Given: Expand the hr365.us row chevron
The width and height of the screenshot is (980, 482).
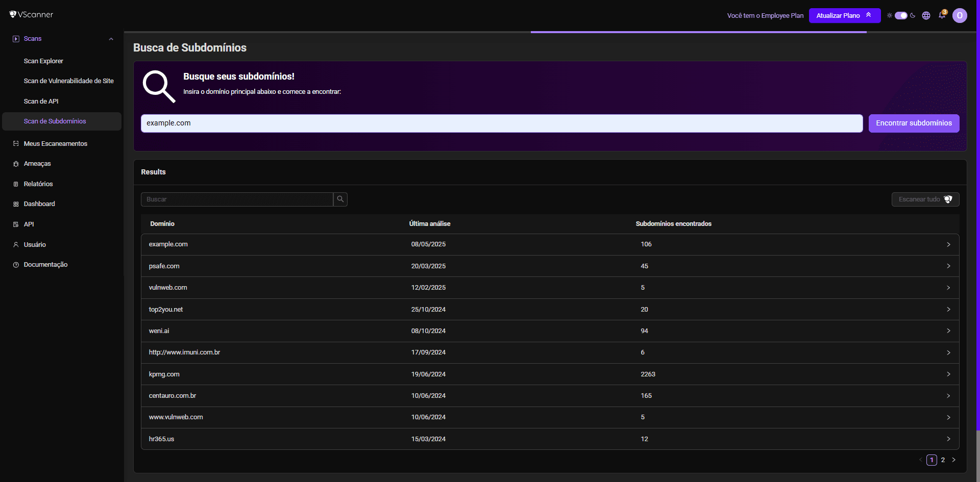Looking at the screenshot, I should (x=948, y=439).
